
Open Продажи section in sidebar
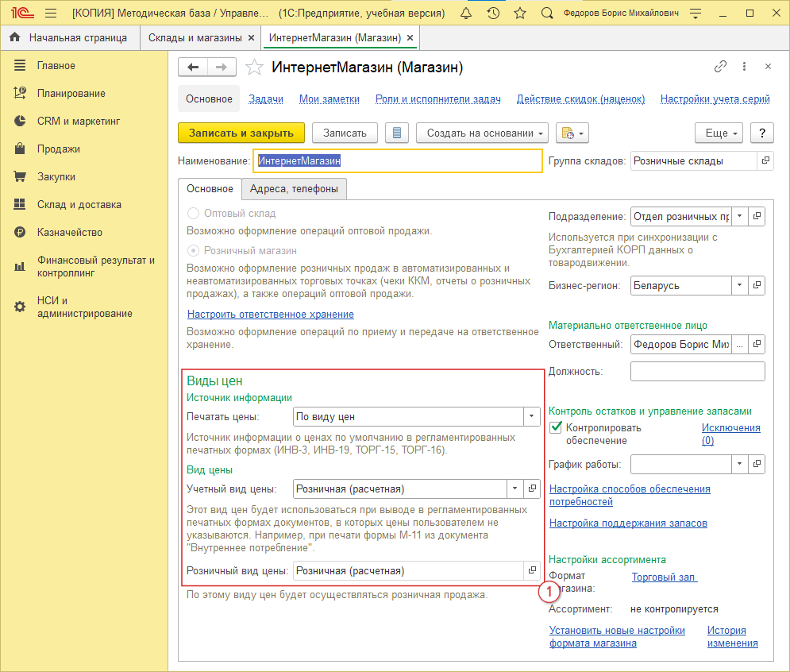[x=59, y=149]
